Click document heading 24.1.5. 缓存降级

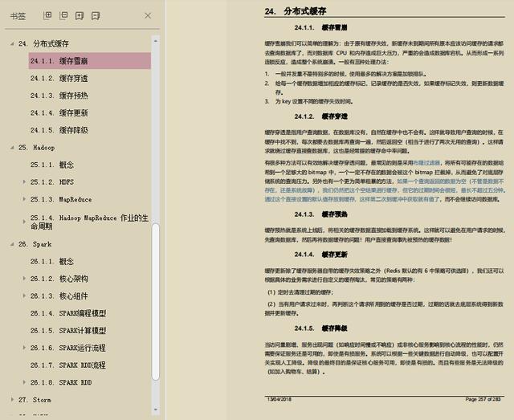[320, 328]
